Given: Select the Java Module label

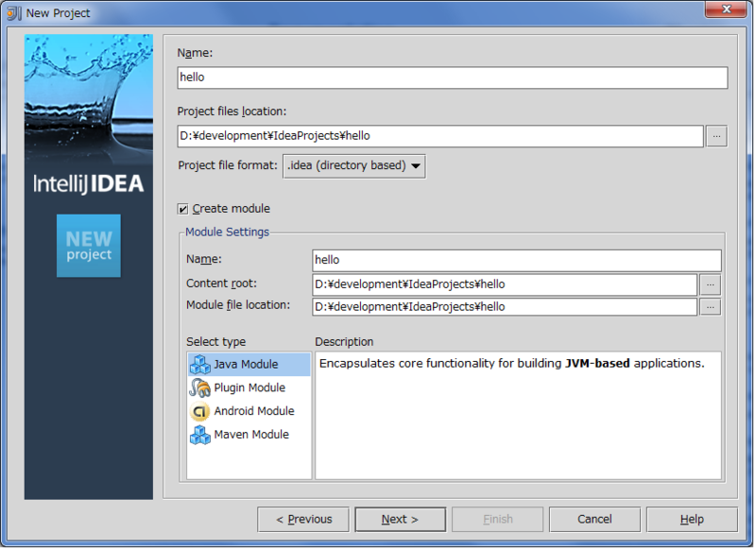Looking at the screenshot, I should (246, 365).
